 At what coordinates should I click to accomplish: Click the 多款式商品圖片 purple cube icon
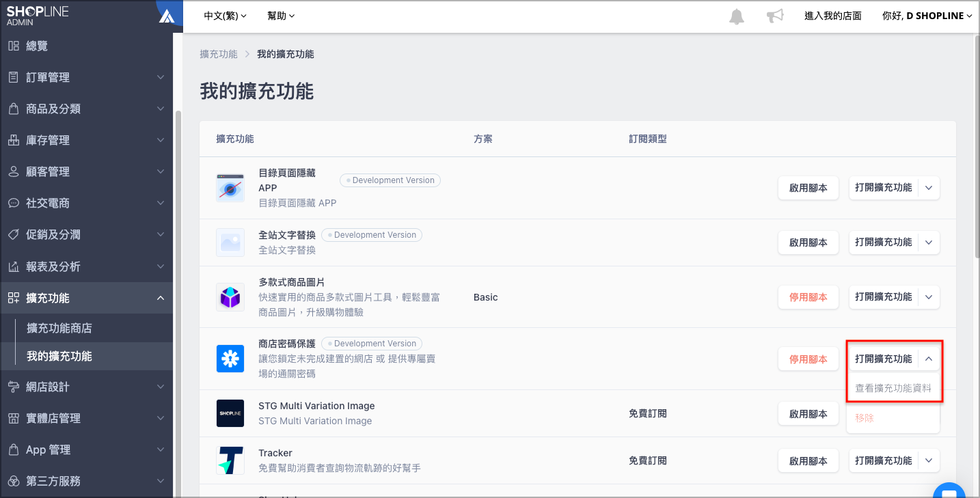coord(230,297)
